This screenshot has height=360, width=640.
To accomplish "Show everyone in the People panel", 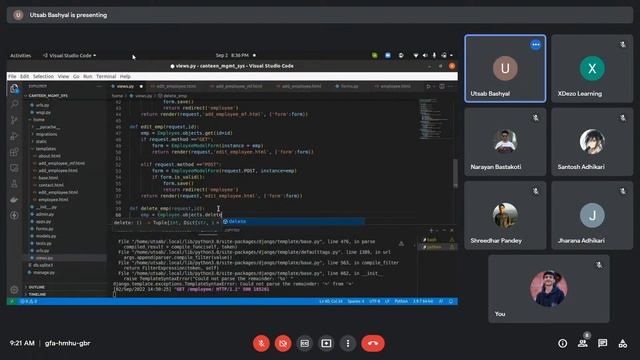I will point(583,343).
